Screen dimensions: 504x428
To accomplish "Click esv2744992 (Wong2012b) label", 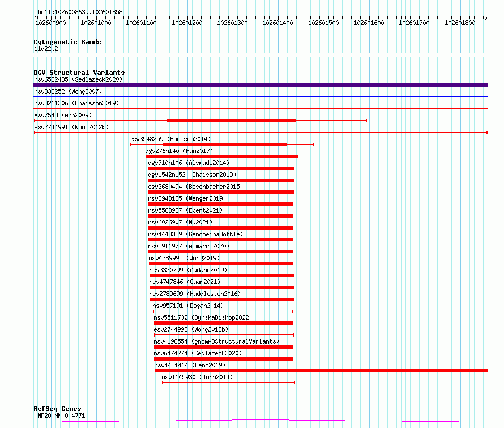I will coord(191,329).
